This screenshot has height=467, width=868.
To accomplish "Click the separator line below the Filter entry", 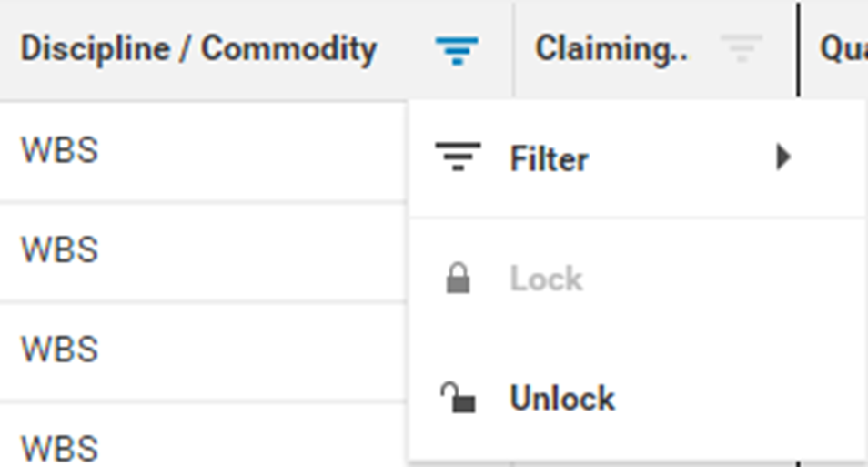I will (637, 218).
